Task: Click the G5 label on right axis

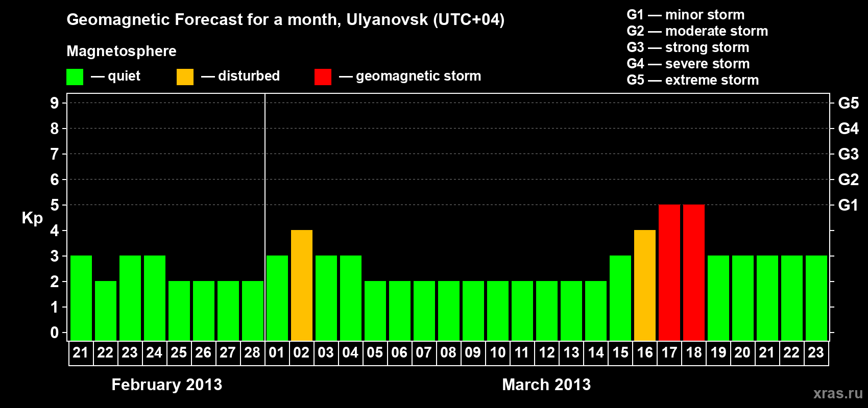Action: [848, 103]
